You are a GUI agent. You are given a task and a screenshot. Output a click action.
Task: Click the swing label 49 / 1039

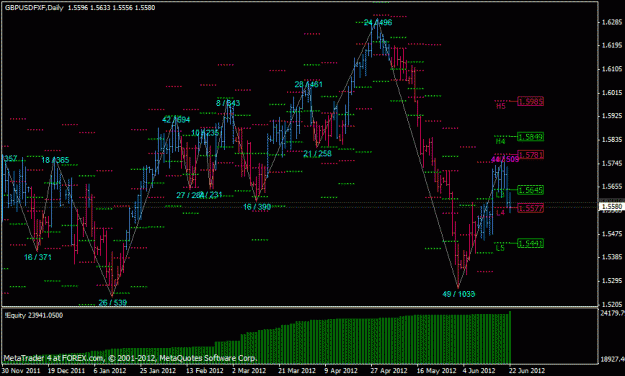pyautogui.click(x=459, y=294)
